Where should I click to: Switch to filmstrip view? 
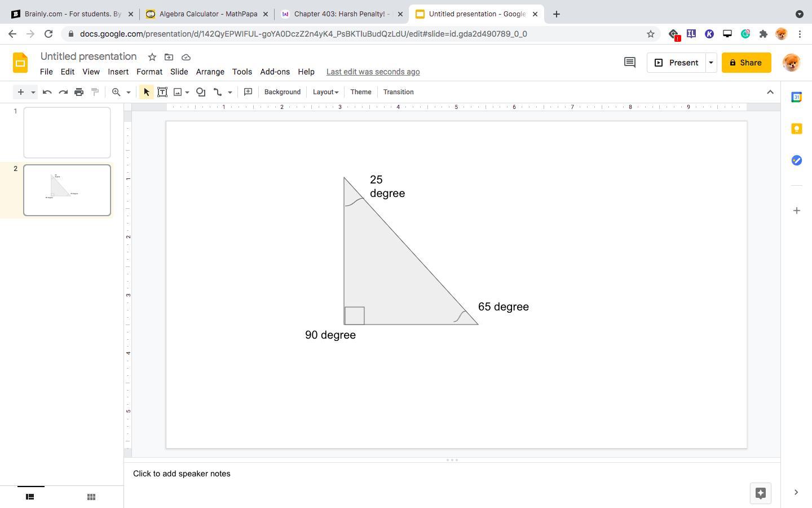(x=30, y=497)
